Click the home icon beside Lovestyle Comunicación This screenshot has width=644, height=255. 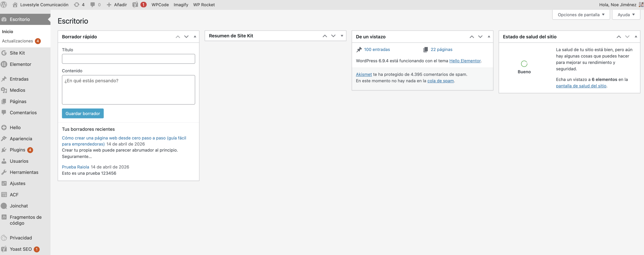point(15,5)
